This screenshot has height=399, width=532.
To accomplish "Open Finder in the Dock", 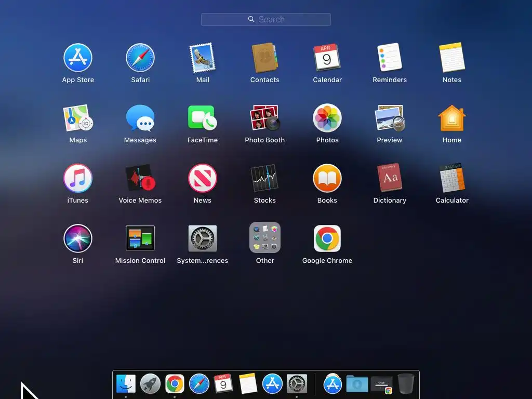I will [x=126, y=384].
